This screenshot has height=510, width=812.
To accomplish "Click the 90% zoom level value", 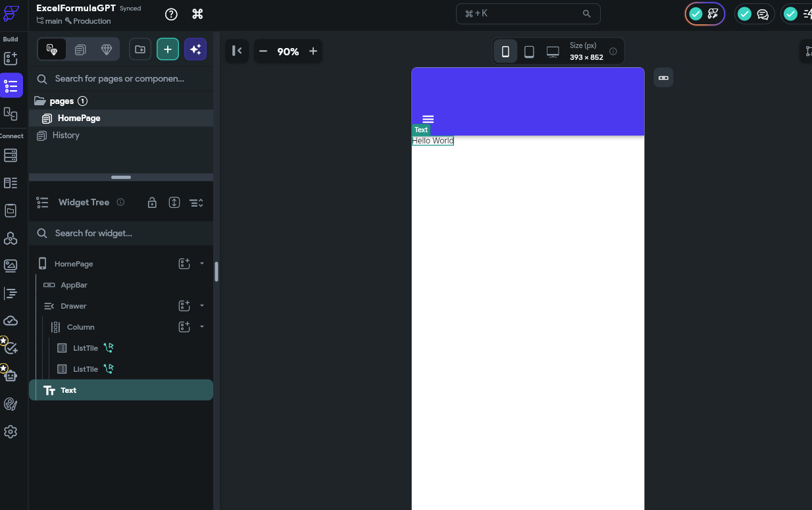I will point(288,51).
